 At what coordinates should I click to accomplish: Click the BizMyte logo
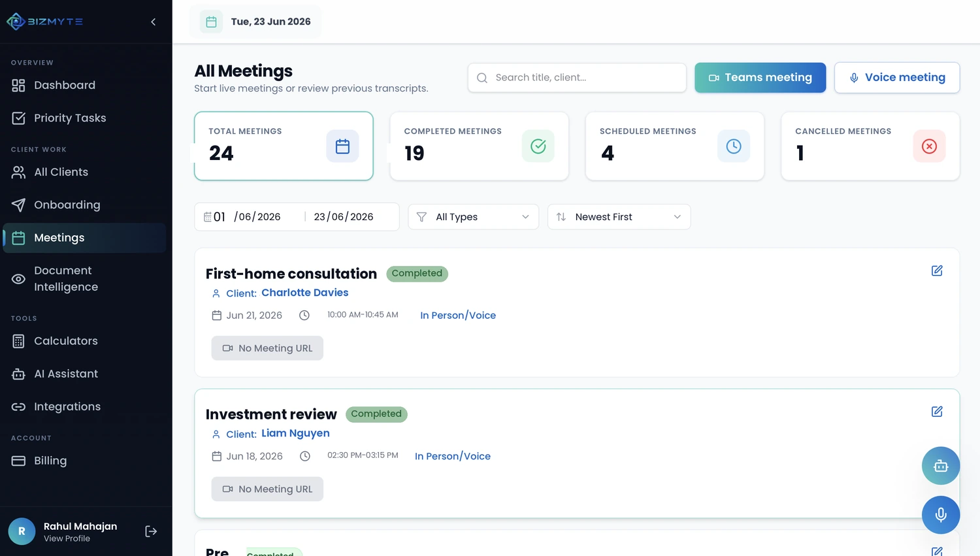coord(44,22)
